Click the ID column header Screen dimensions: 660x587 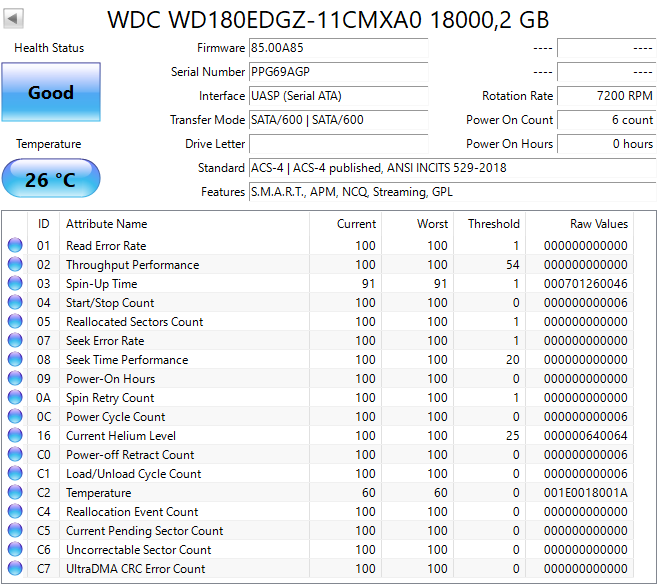click(43, 224)
